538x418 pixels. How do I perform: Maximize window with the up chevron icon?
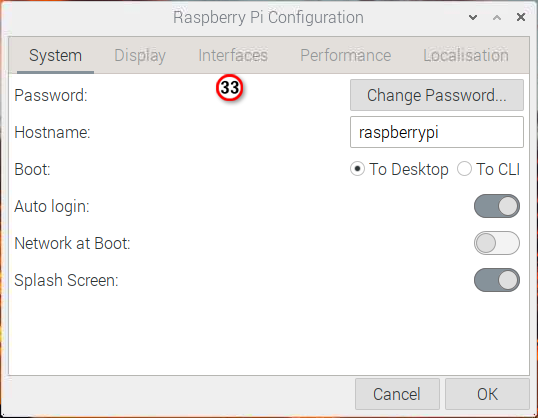(497, 17)
